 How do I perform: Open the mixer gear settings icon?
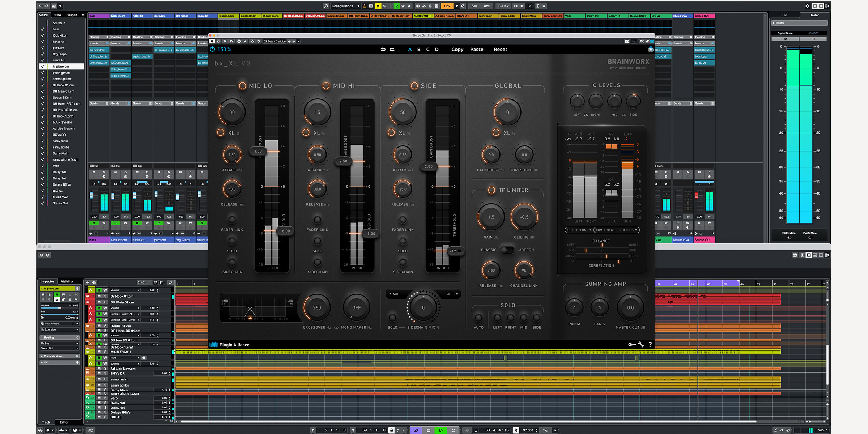click(x=807, y=6)
